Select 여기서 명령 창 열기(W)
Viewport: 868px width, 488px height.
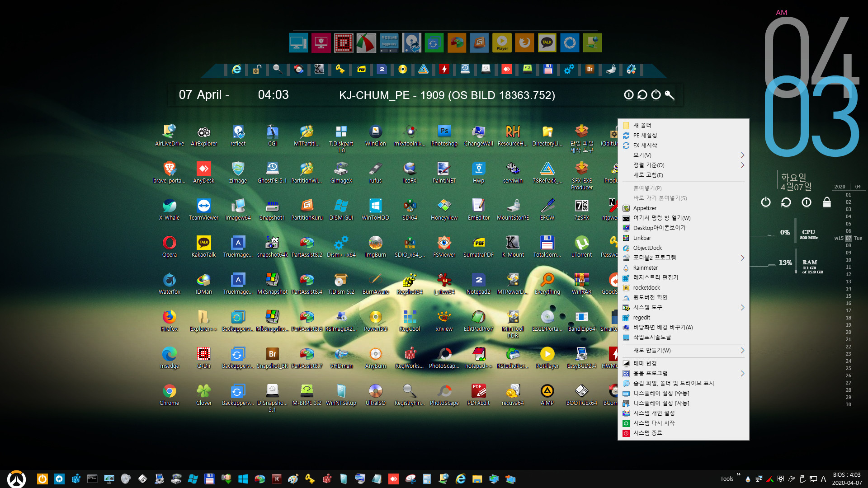[683, 218]
